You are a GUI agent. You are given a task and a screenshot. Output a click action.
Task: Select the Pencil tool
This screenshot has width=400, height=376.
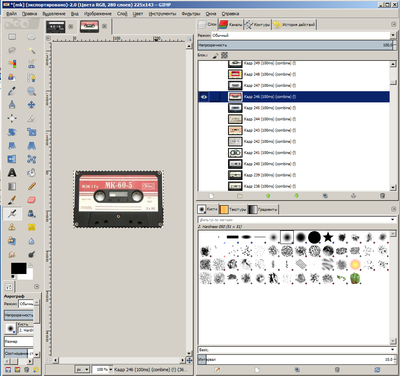tap(32, 186)
